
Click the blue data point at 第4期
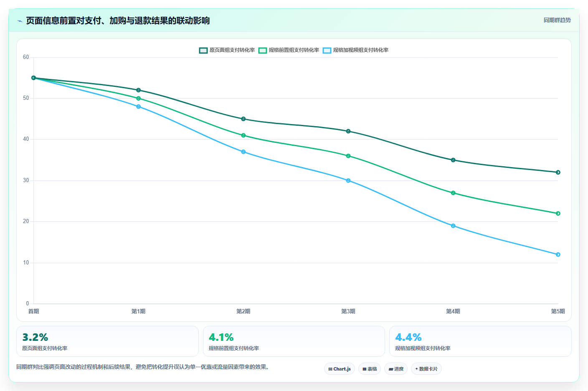tap(453, 226)
